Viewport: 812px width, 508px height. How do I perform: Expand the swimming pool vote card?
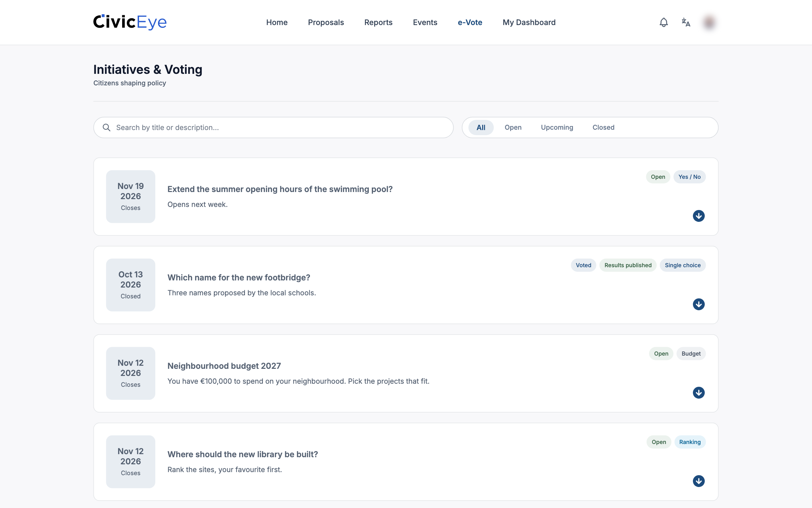[x=698, y=216]
